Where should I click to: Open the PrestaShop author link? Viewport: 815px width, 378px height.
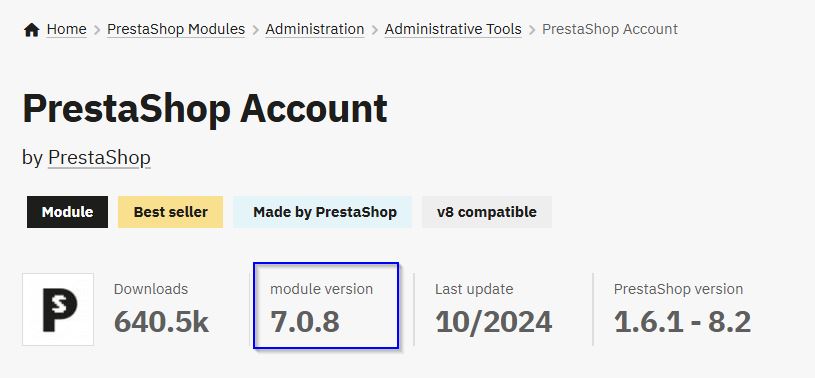[99, 158]
